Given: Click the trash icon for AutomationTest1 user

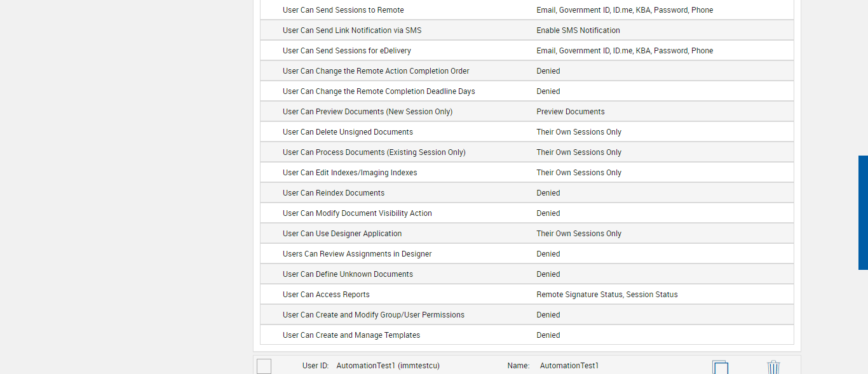Looking at the screenshot, I should point(773,367).
